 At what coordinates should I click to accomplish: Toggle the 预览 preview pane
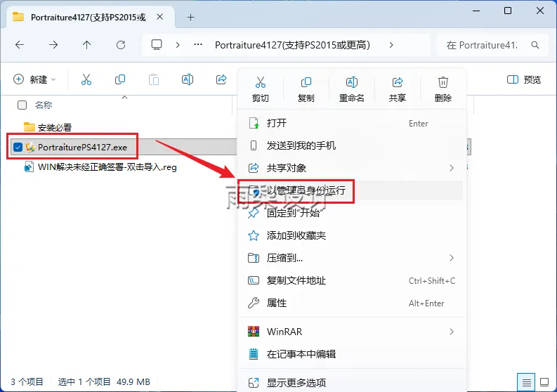click(x=523, y=79)
